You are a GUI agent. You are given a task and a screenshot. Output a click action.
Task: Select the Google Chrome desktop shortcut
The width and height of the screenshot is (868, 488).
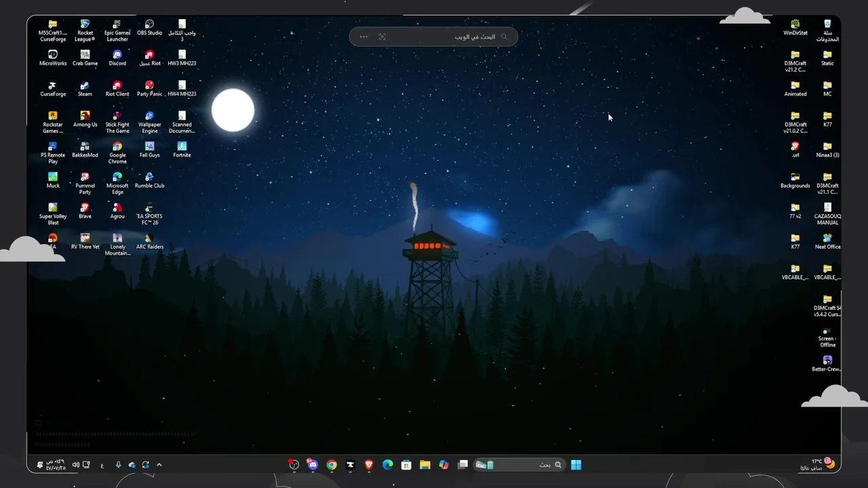pos(117,152)
